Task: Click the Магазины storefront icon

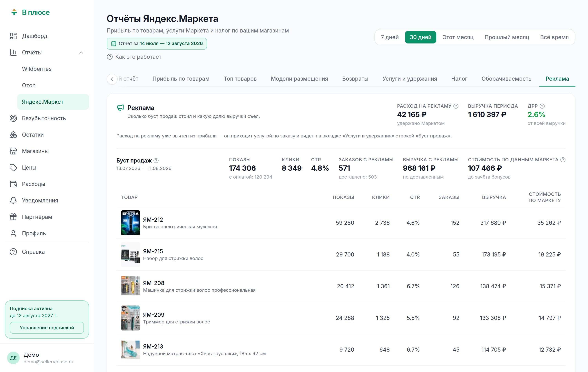Action: click(x=13, y=151)
